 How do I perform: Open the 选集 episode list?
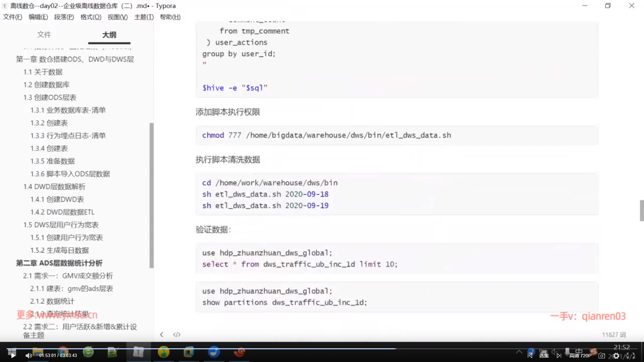point(544,356)
